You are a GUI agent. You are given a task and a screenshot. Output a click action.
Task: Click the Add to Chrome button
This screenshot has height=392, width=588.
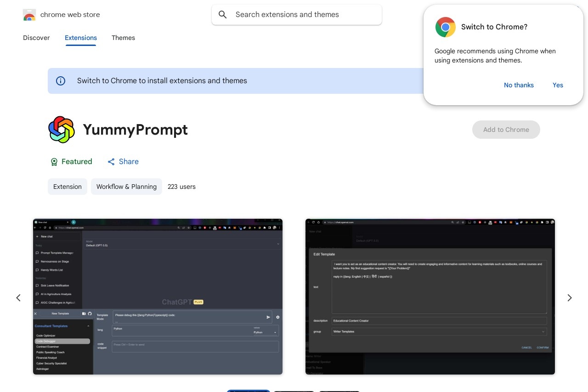tap(506, 130)
